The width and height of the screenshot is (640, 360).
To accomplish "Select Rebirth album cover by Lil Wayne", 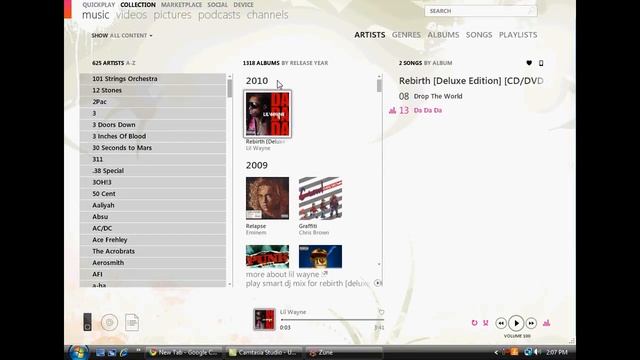I will tap(267, 114).
